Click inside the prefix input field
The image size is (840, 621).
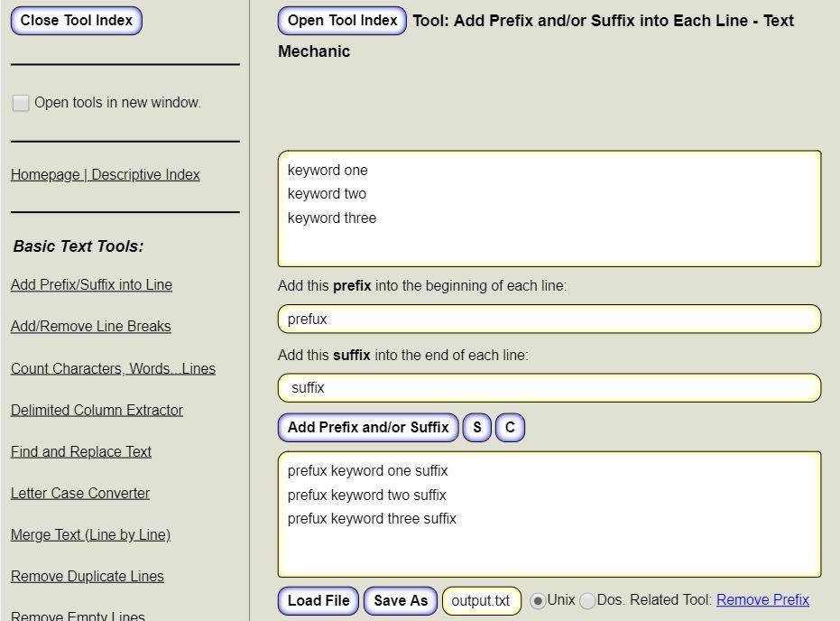pos(549,320)
